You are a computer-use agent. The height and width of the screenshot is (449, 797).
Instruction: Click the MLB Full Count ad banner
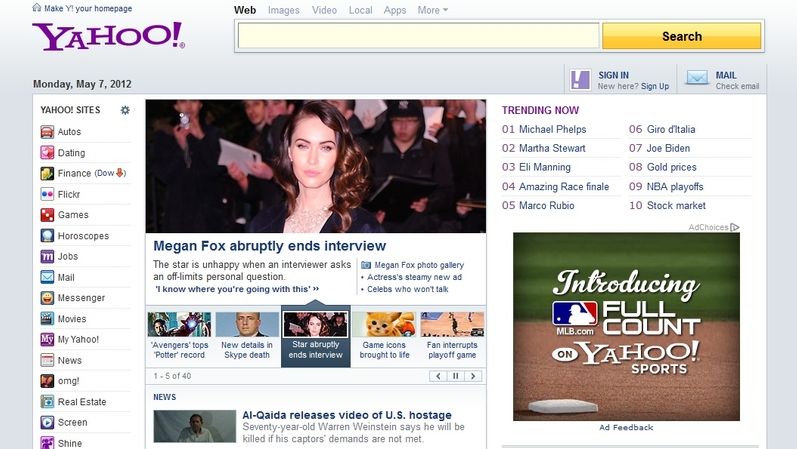[626, 326]
